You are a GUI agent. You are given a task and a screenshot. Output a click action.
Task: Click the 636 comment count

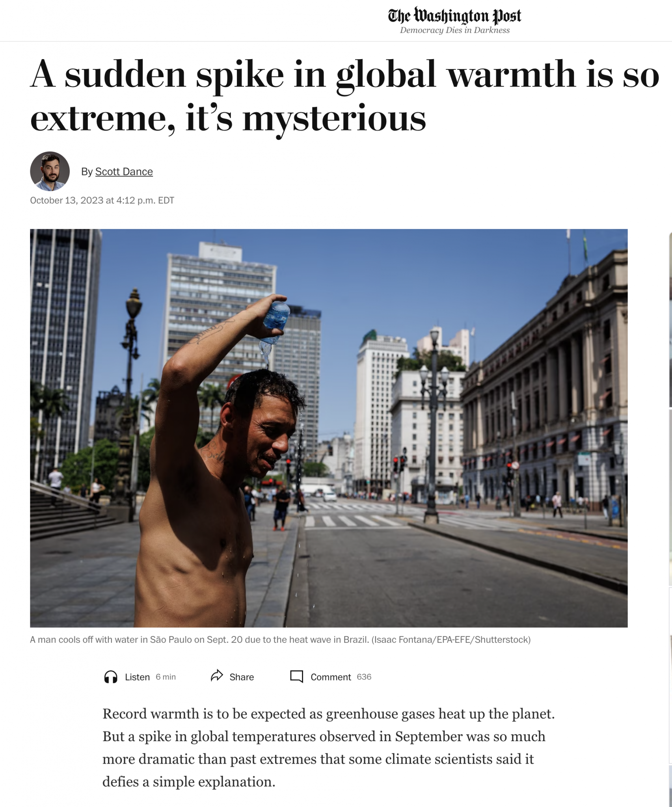click(x=364, y=677)
